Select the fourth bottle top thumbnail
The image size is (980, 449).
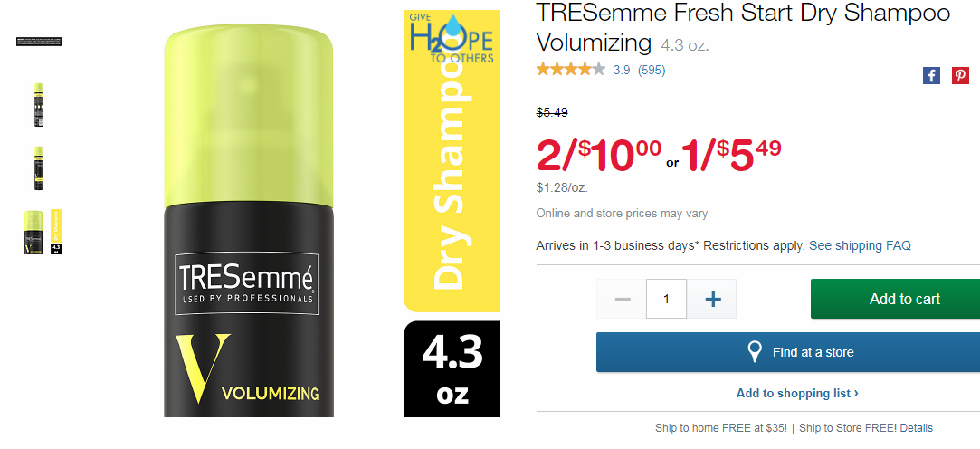pyautogui.click(x=43, y=232)
